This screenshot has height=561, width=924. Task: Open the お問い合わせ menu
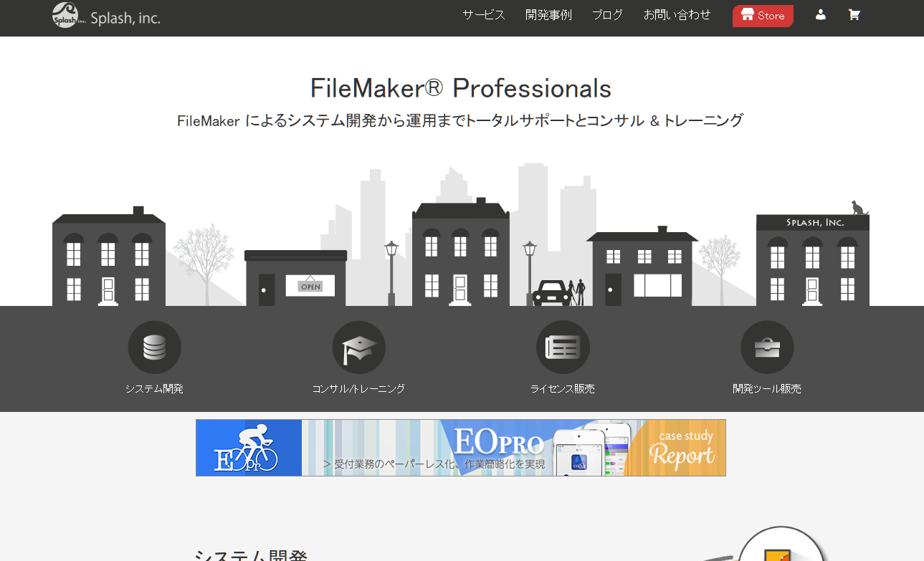[676, 14]
